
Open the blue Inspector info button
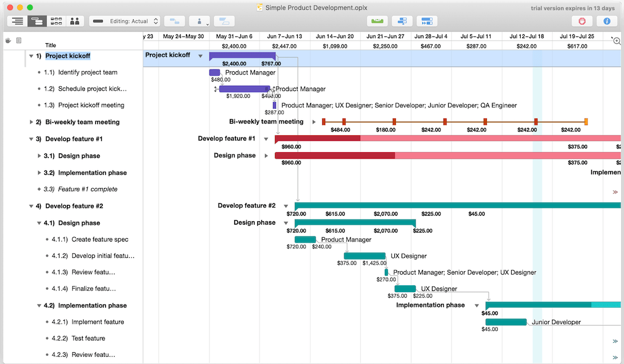pos(607,21)
